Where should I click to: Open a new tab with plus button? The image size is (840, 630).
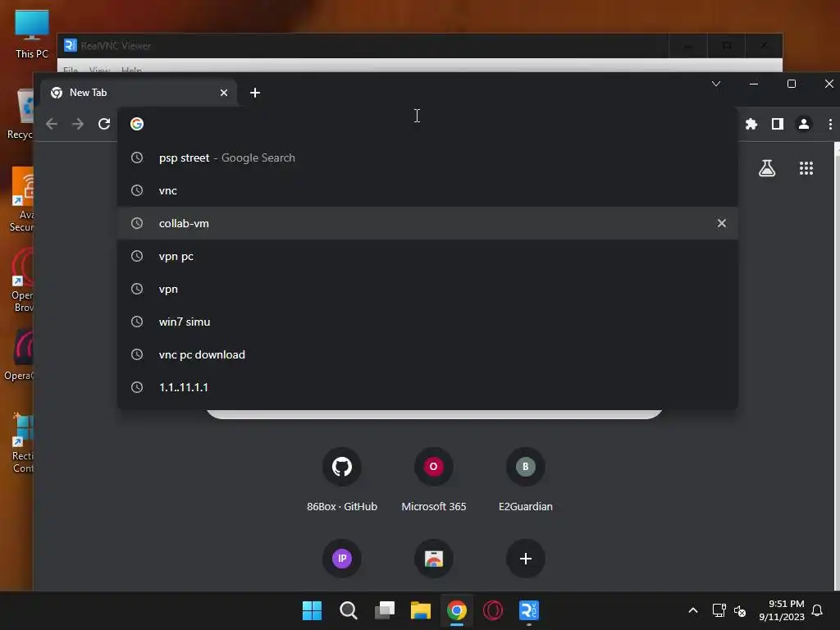pos(255,93)
